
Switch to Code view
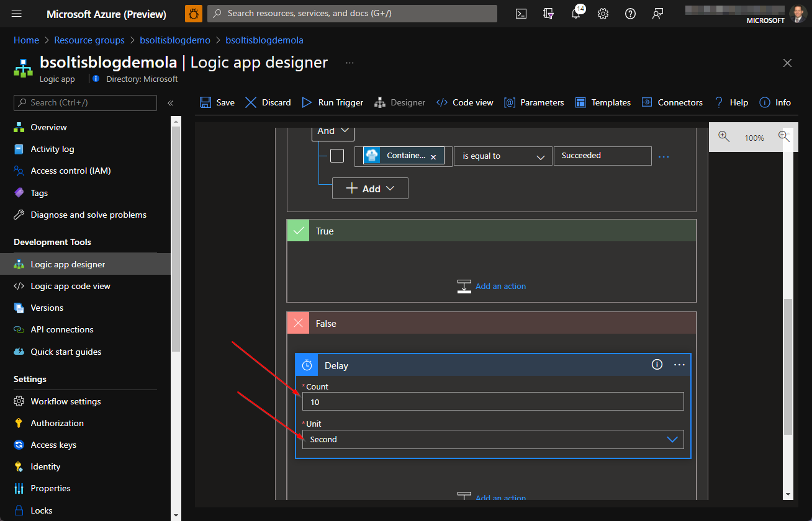pos(465,102)
